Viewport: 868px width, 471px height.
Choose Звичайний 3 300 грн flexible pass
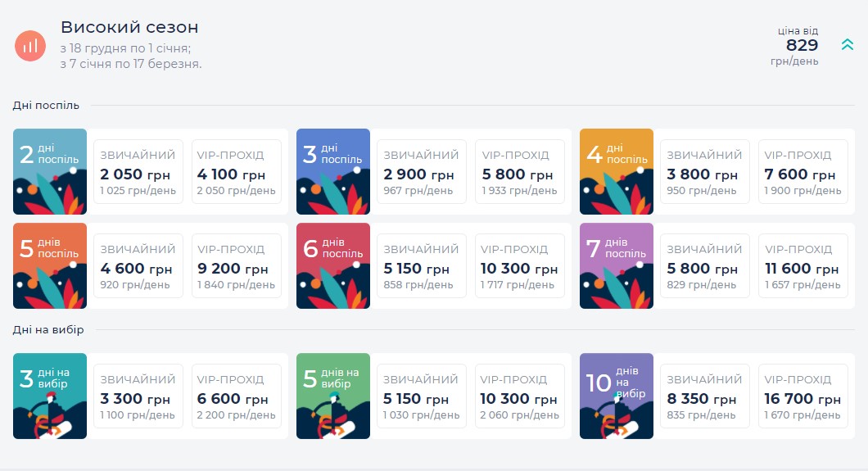[138, 396]
